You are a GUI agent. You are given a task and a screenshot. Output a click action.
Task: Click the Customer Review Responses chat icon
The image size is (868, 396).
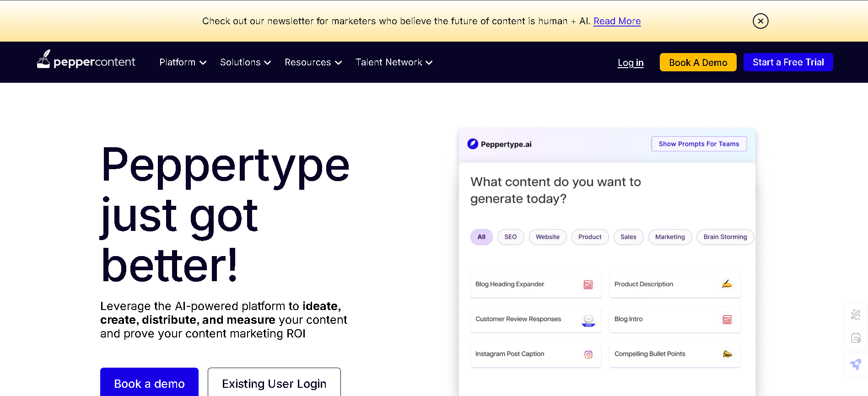(x=588, y=320)
